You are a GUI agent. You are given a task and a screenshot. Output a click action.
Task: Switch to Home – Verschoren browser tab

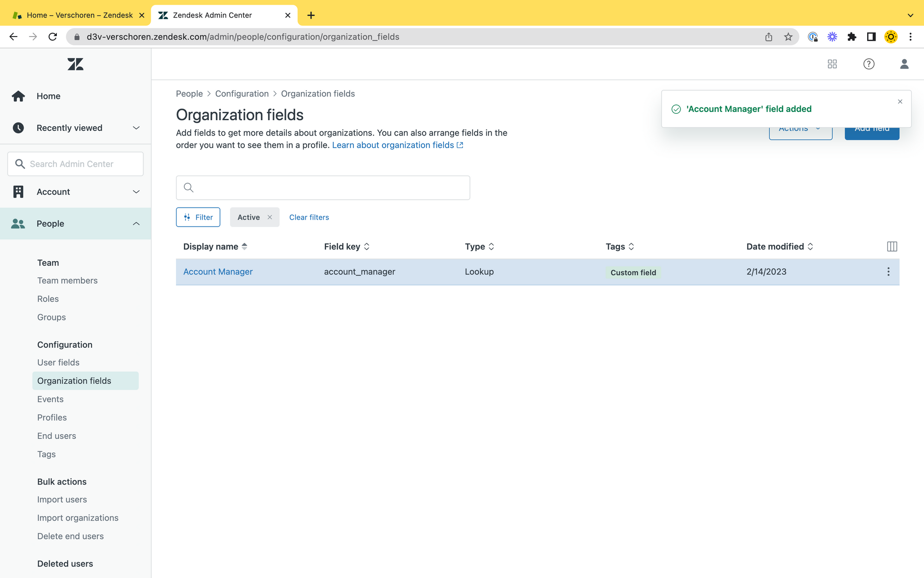click(x=79, y=15)
